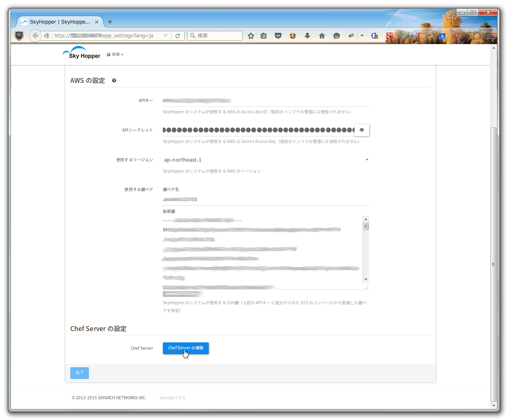Click the page scrollbar up arrow
This screenshot has width=508, height=420.
pyautogui.click(x=493, y=48)
